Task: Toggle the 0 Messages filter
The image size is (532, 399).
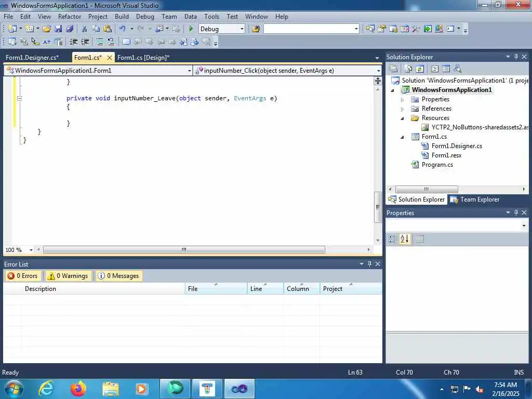Action: point(118,276)
